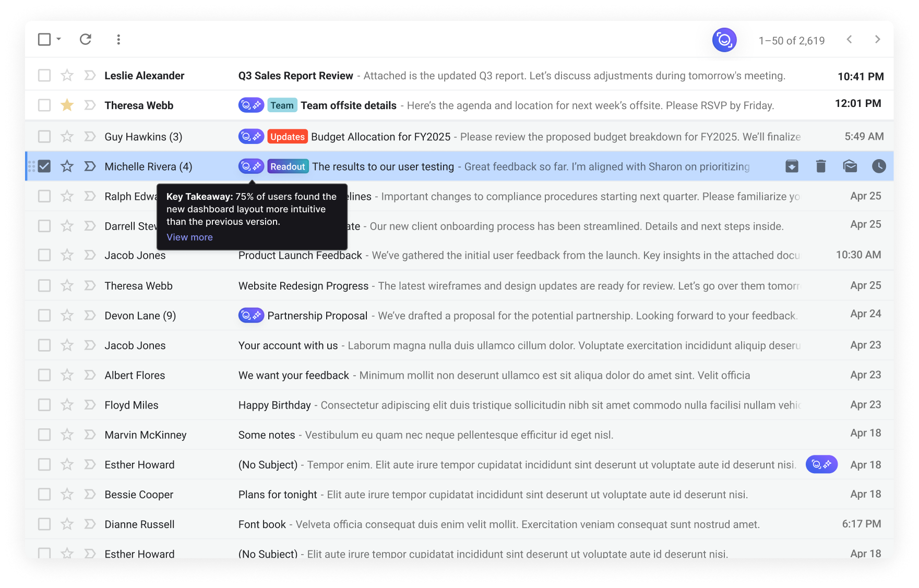Click View more in the Key Takeaway tooltip
This screenshot has width=919, height=588.
189,237
